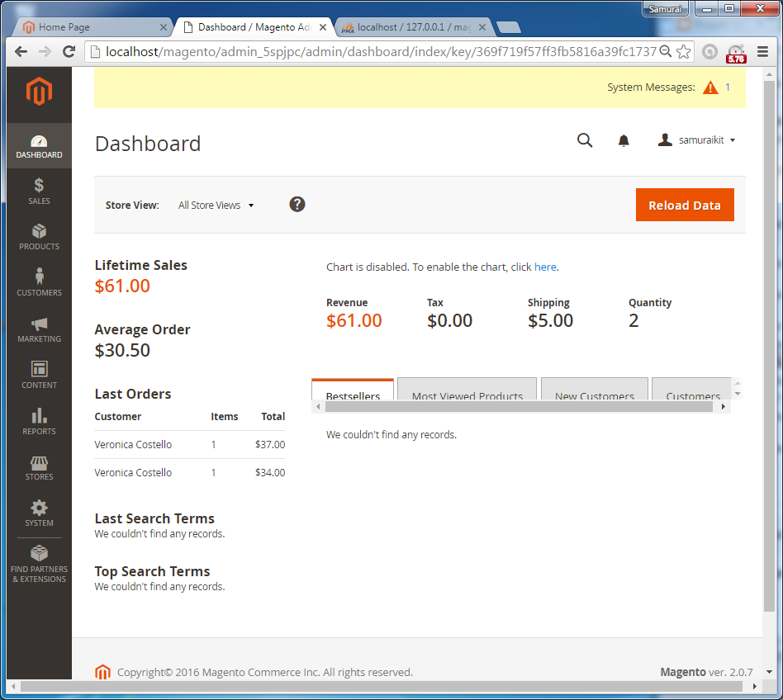Open the Sales menu in the sidebar
The image size is (783, 700).
coord(39,192)
